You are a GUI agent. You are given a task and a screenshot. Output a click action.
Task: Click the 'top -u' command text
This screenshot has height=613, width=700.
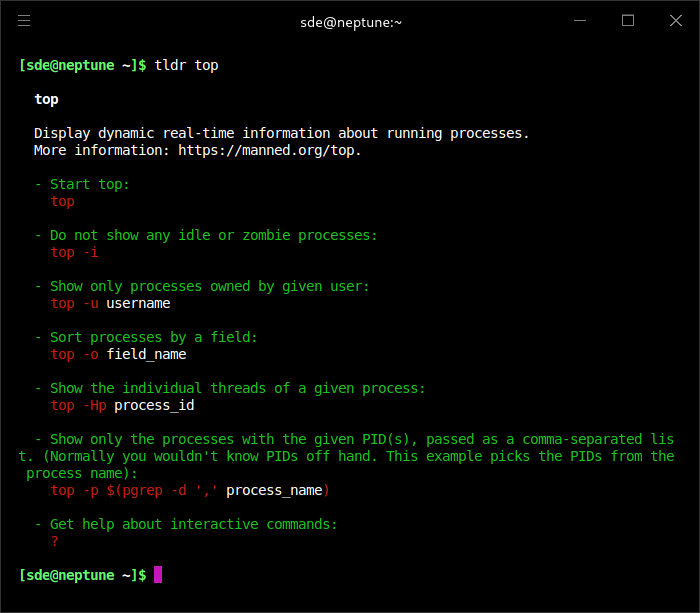point(74,303)
